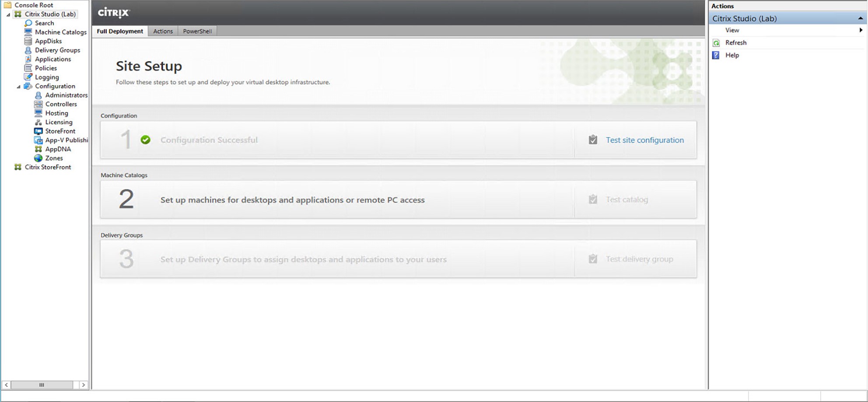Select the Citrix StoreFront tree label

(48, 167)
